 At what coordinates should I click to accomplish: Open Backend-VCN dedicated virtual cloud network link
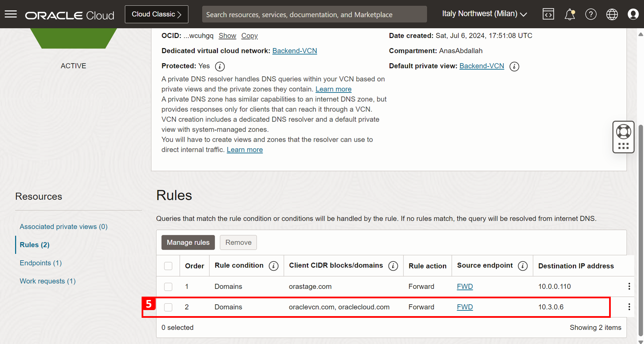click(295, 51)
